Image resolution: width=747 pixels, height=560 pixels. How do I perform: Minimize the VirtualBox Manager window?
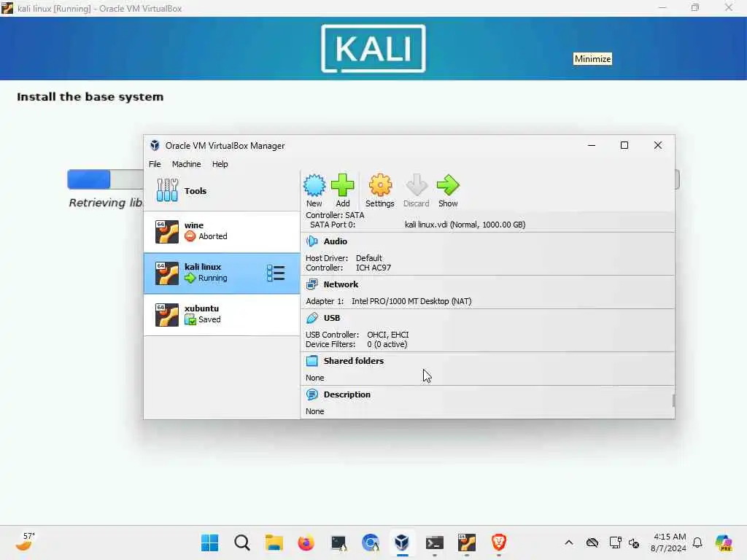point(592,145)
